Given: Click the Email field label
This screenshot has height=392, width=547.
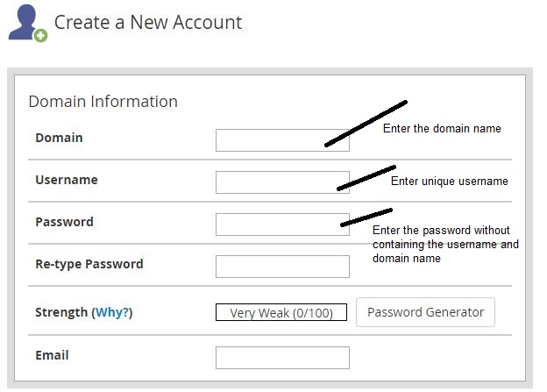Looking at the screenshot, I should click(x=52, y=355).
